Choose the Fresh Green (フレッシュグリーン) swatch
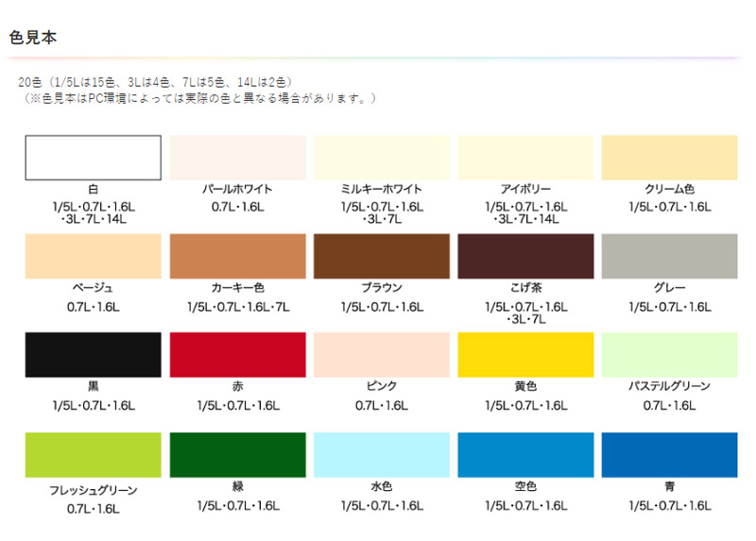This screenshot has width=756, height=541. (93, 455)
